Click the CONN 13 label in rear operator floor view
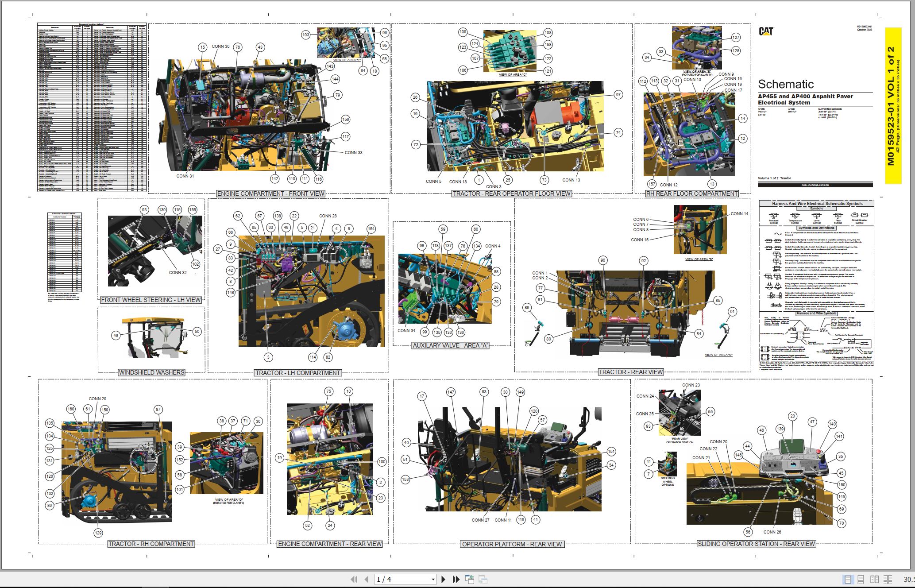 coord(571,180)
